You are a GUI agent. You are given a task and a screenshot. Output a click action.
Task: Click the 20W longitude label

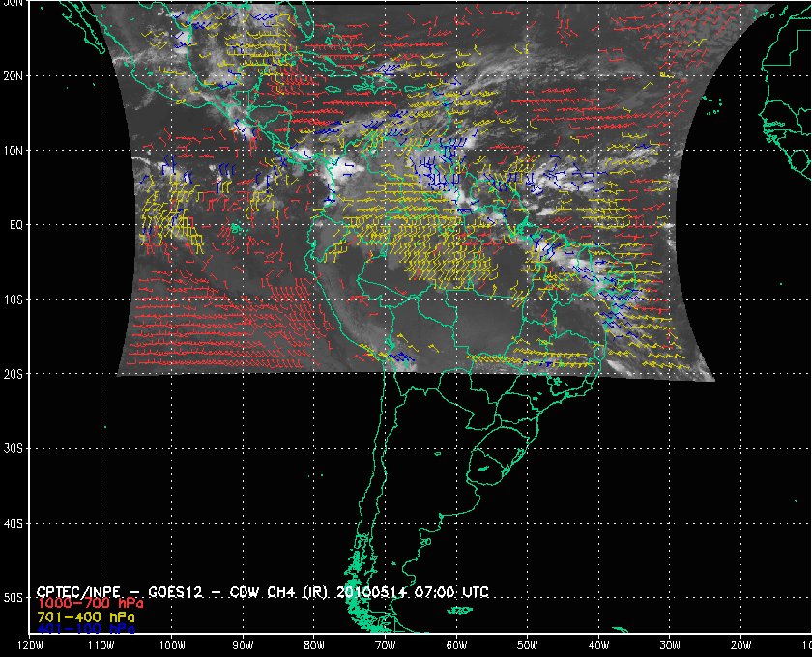coord(741,645)
